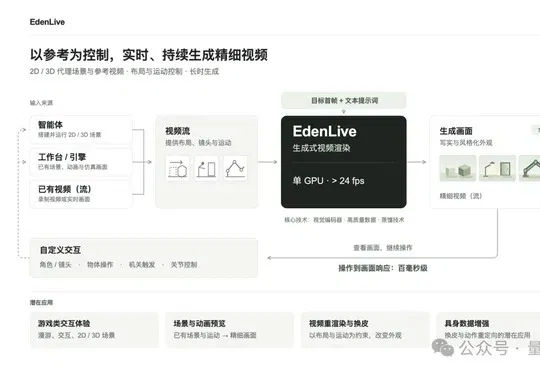The height and width of the screenshot is (372, 540).
Task: Open the green cubes thumbnail under 生成画面
Action: pos(458,168)
